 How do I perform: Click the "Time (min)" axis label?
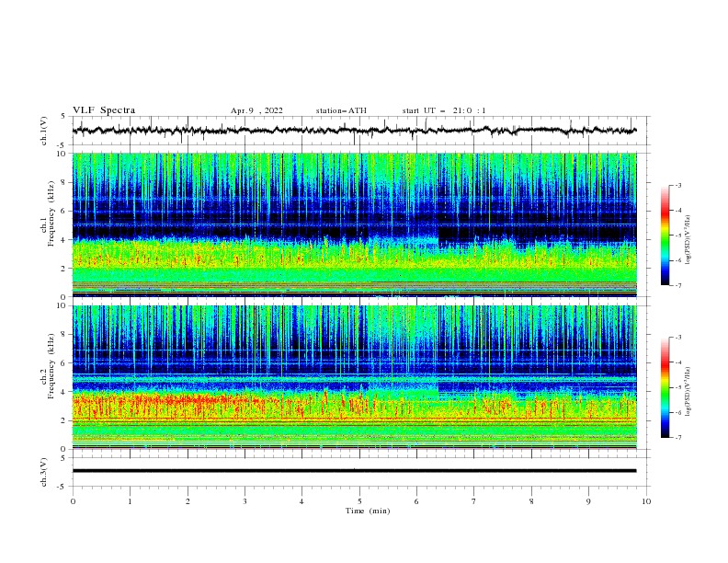pos(368,511)
